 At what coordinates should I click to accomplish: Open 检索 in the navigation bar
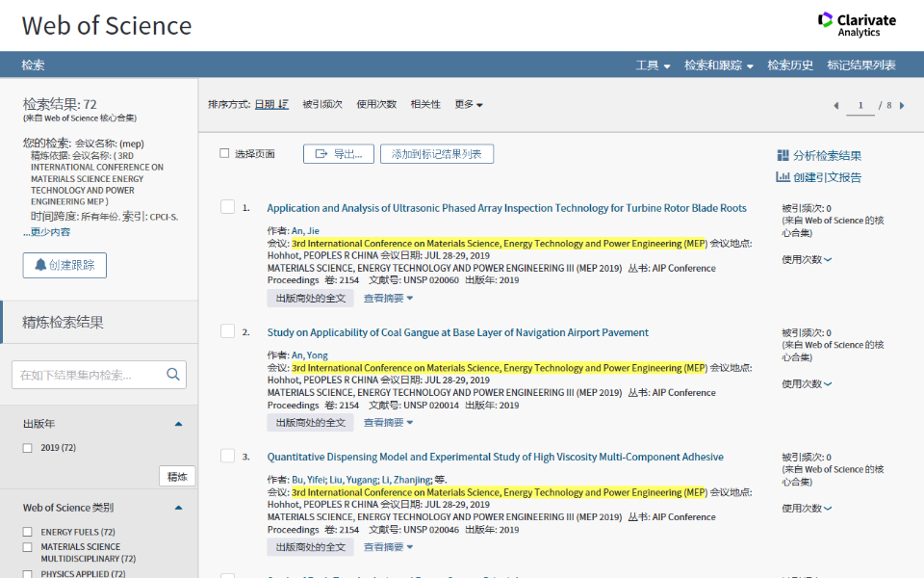[x=33, y=66]
